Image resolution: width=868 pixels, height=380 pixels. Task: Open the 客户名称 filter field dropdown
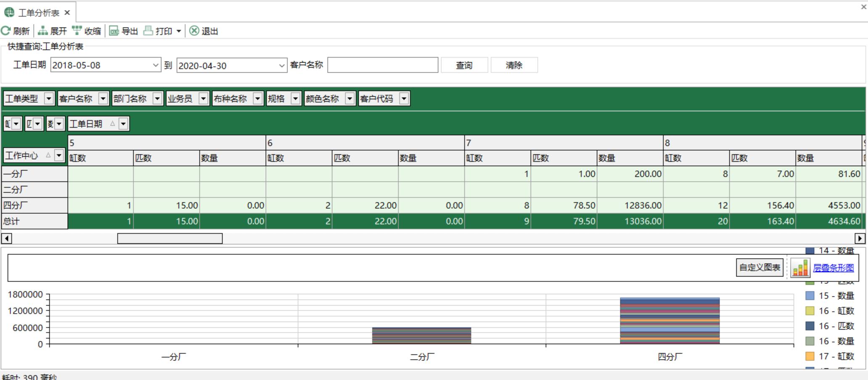click(103, 98)
